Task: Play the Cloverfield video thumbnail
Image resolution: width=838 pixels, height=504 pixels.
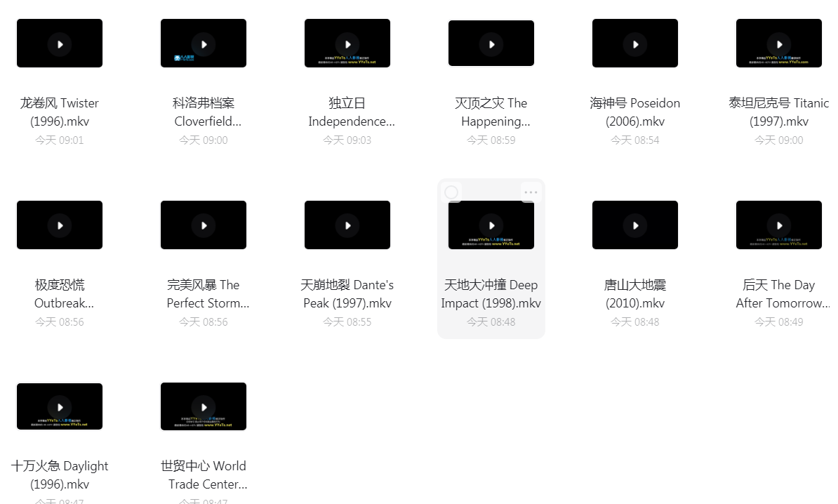Action: click(204, 44)
